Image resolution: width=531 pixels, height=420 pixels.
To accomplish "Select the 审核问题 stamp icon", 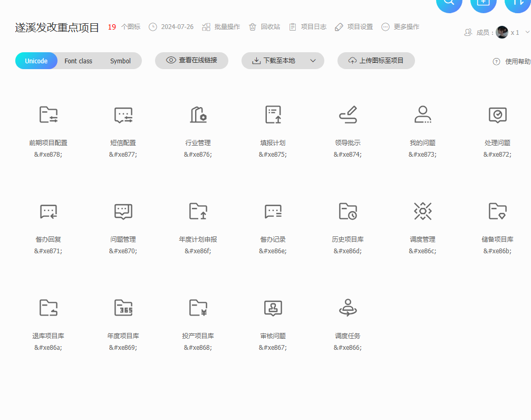I will point(273,308).
